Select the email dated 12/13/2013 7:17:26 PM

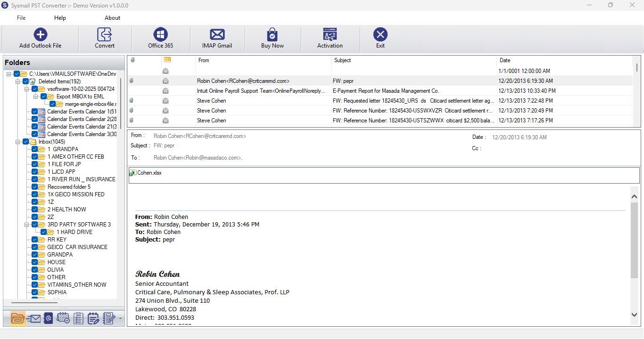380,121
